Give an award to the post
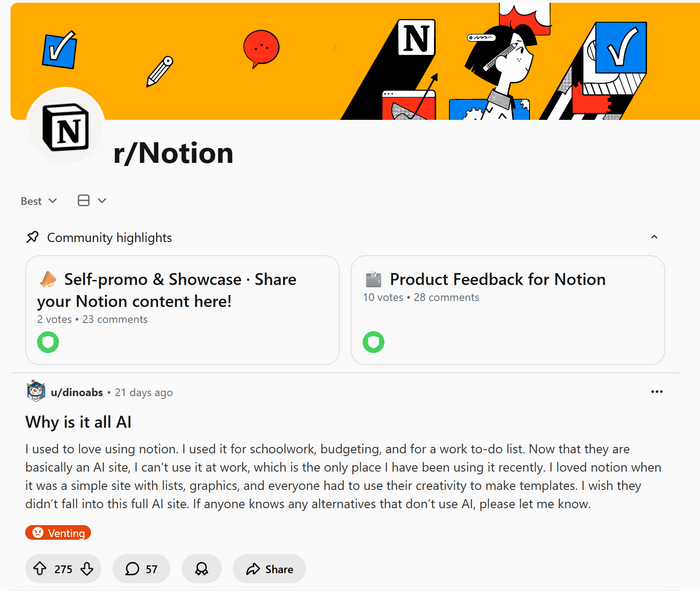 point(201,569)
